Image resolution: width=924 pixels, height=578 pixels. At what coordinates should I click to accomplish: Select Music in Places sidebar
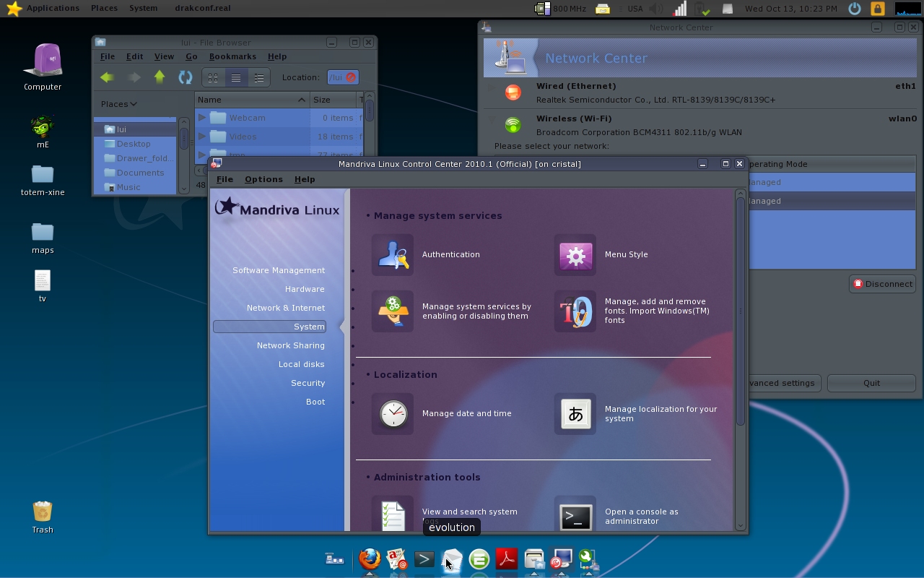pyautogui.click(x=136, y=187)
